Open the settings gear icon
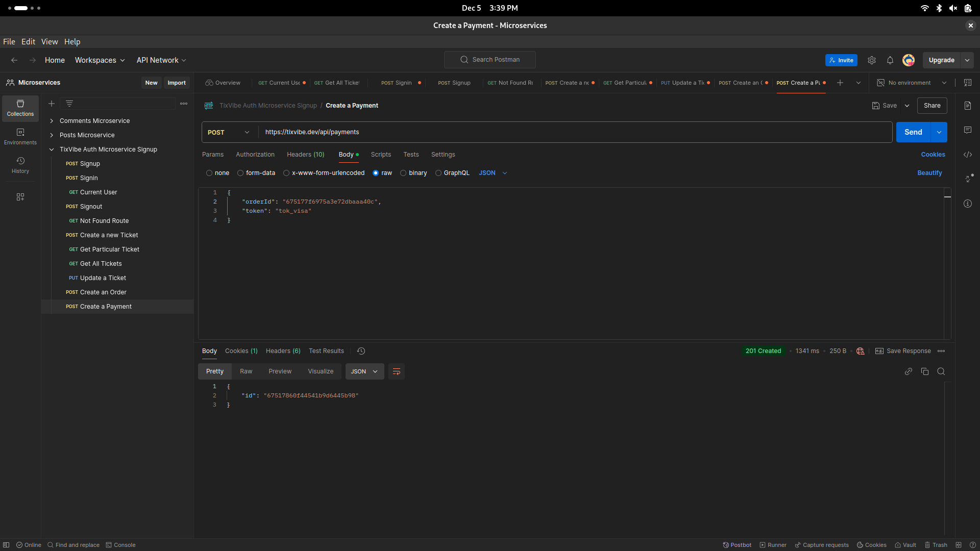 click(x=872, y=60)
